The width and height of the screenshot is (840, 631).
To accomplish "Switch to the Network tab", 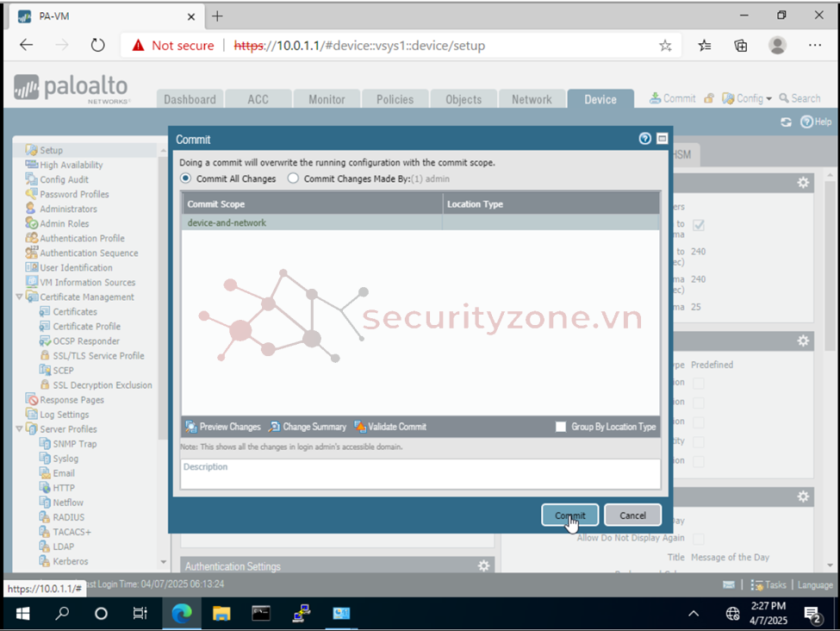I will tap(532, 99).
